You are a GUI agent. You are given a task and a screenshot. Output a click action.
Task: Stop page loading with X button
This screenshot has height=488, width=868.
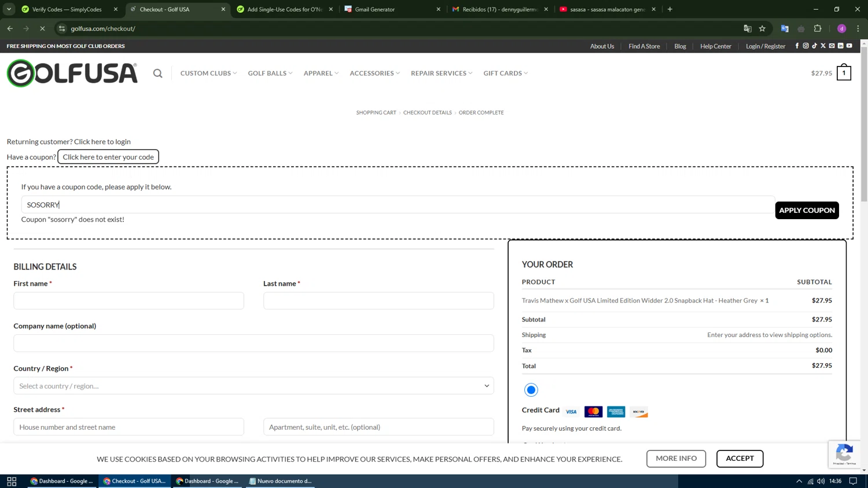pos(42,28)
